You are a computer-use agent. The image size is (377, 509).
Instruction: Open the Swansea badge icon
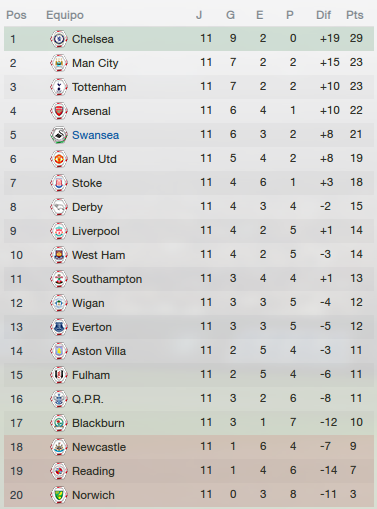(x=59, y=135)
